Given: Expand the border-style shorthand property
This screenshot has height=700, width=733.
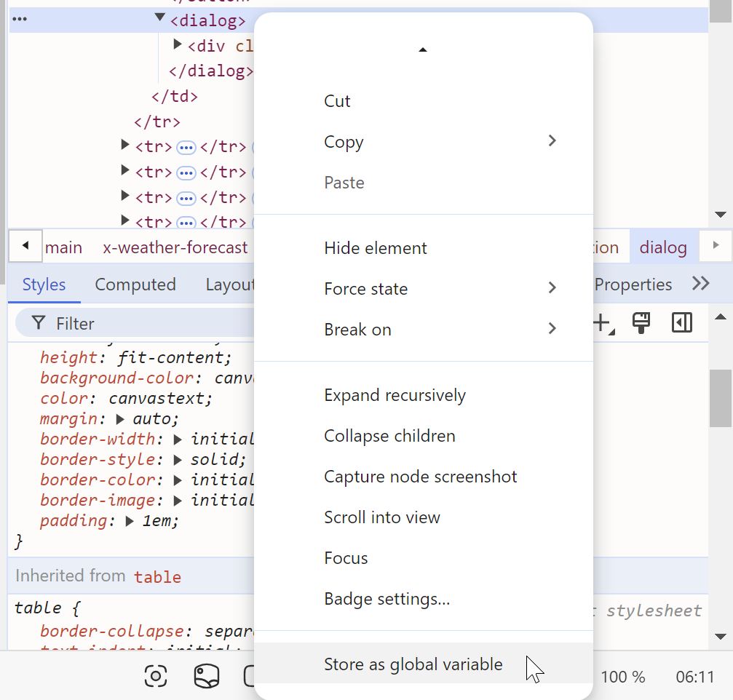Looking at the screenshot, I should pyautogui.click(x=178, y=460).
